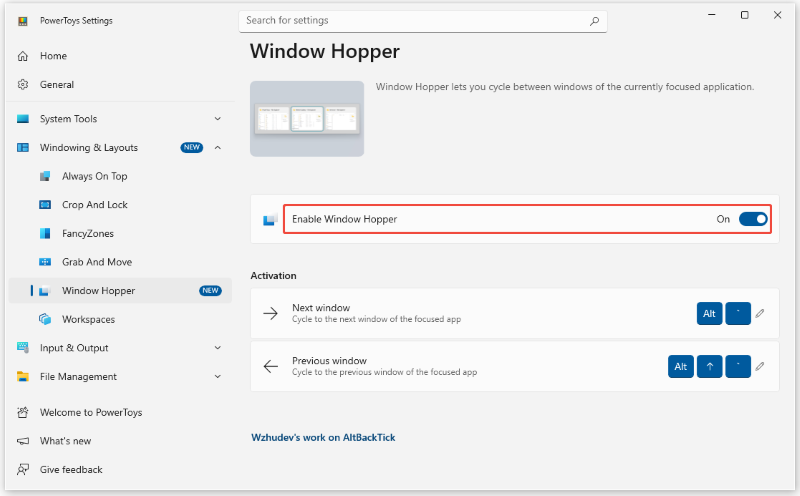Screen dimensions: 800x496
Task: Turn off the Enable Window Hopper switch
Action: 753,219
